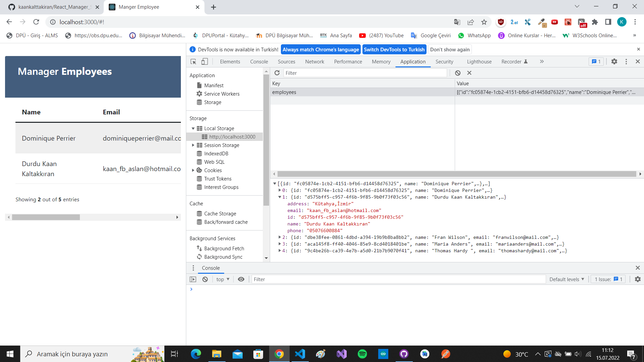The image size is (644, 362).
Task: Bookmark the page via the star icon
Action: (484, 22)
